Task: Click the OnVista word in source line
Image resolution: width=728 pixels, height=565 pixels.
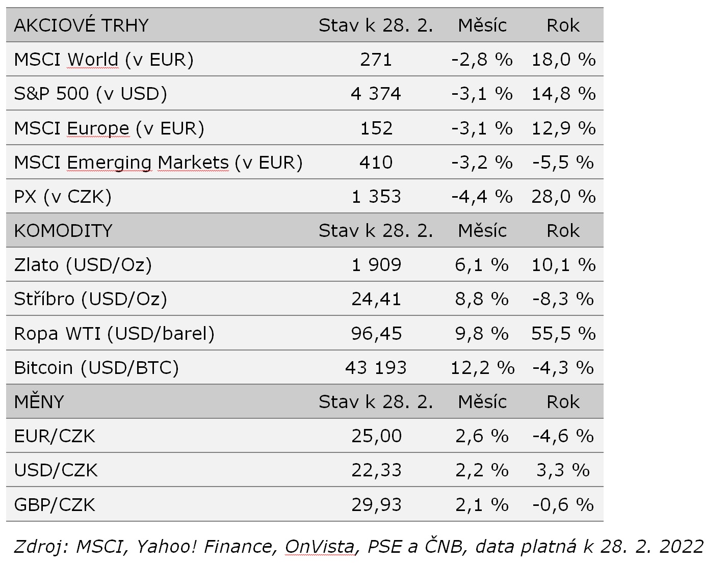Action: [x=319, y=547]
